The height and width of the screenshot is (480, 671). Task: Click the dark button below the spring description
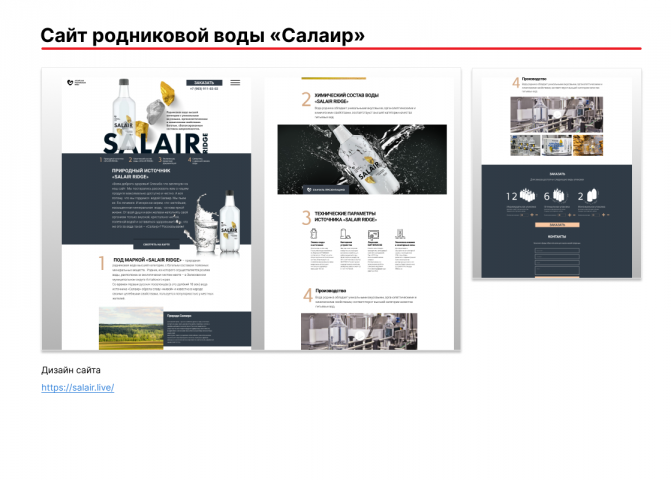156,245
